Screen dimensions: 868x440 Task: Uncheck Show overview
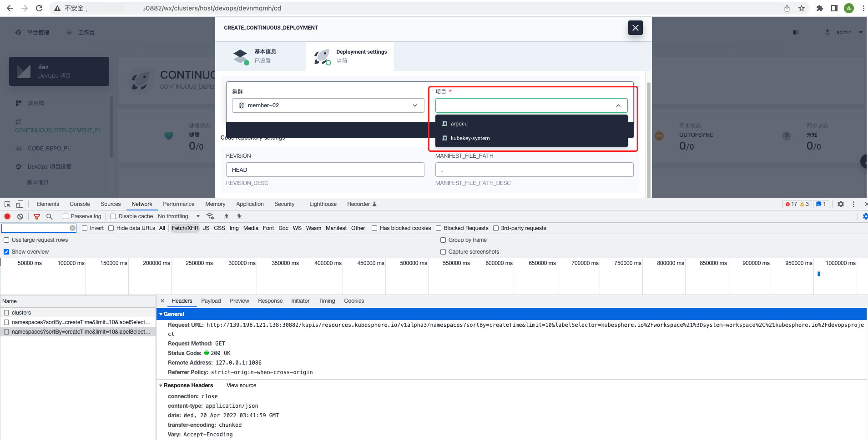6,252
